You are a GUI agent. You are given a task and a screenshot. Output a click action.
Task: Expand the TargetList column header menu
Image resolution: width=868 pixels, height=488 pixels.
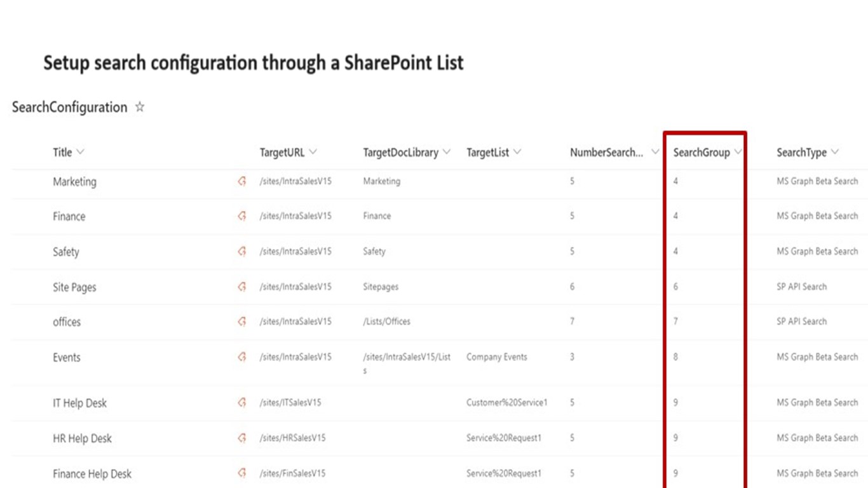[517, 152]
